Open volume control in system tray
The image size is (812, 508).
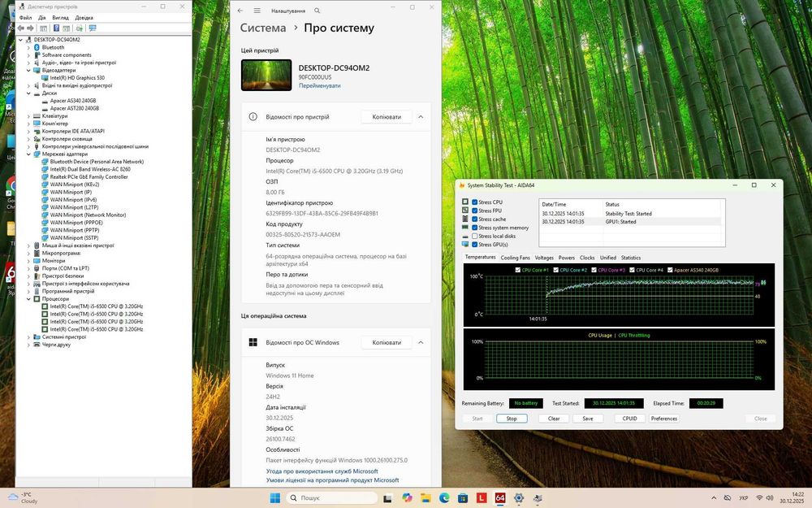(770, 497)
